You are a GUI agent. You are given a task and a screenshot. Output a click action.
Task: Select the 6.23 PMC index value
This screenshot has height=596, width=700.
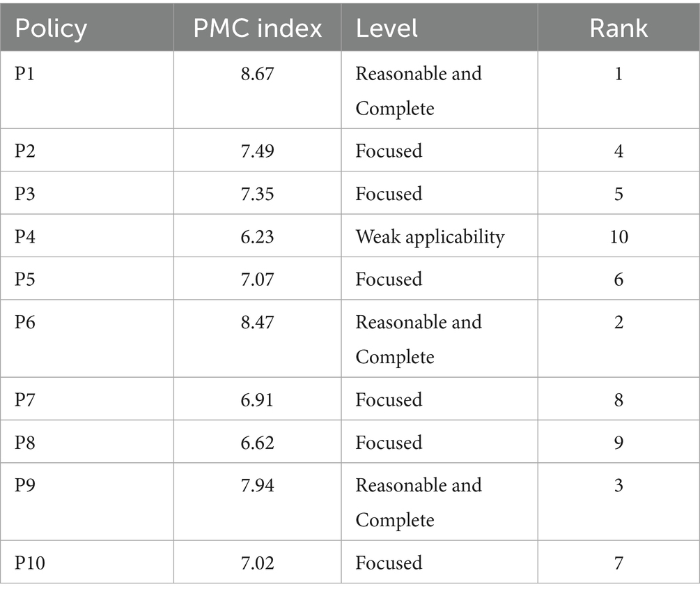click(x=257, y=237)
